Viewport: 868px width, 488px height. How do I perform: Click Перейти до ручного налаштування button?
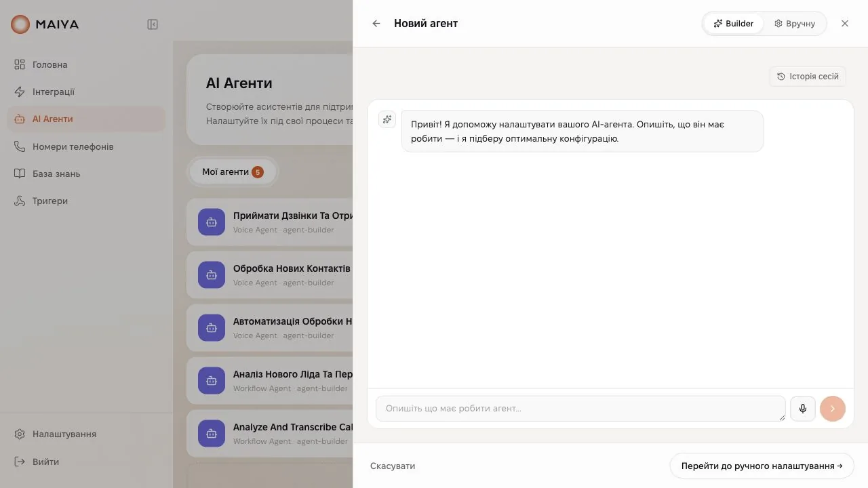[762, 466]
